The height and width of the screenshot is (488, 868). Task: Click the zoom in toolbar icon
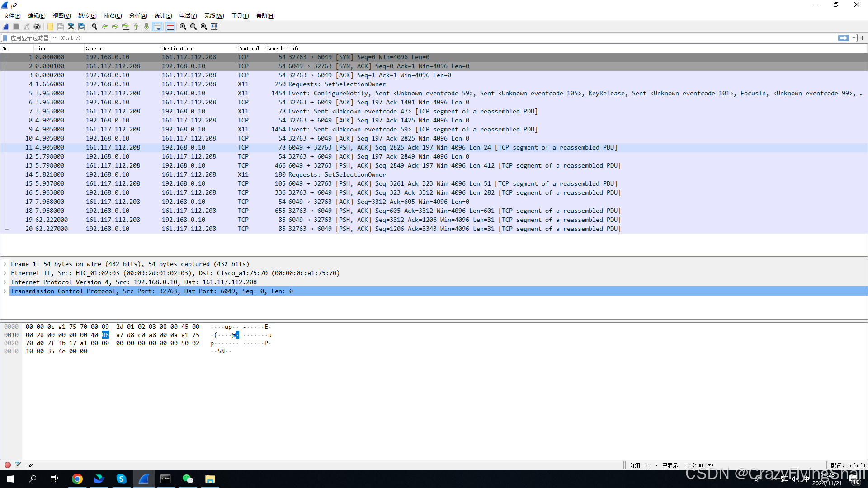pyautogui.click(x=183, y=27)
